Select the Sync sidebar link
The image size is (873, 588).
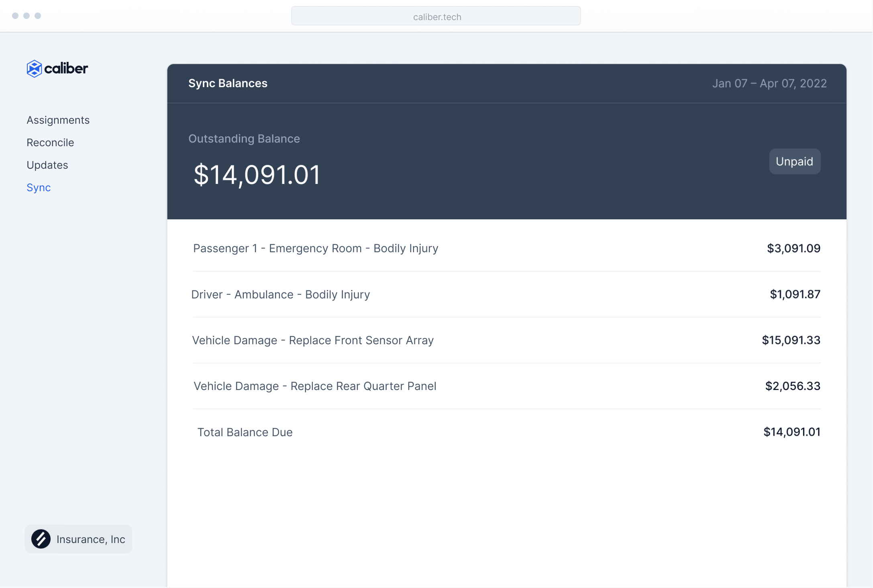click(x=39, y=188)
